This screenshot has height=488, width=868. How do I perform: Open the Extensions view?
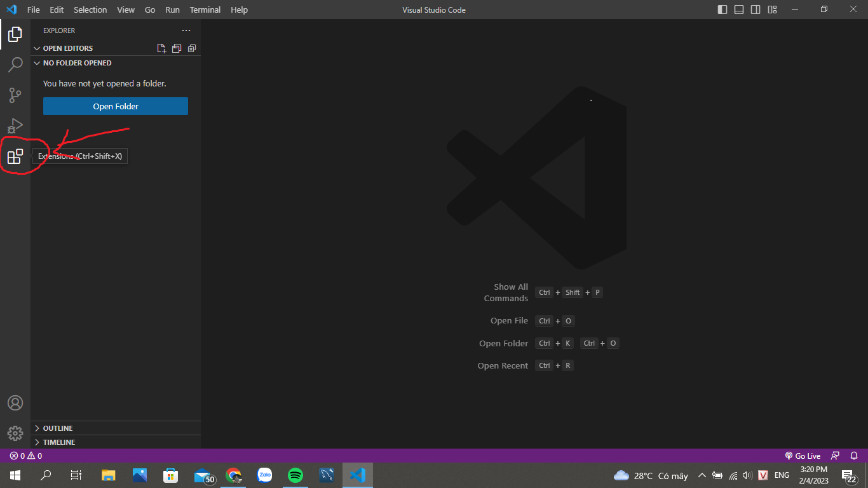tap(15, 156)
